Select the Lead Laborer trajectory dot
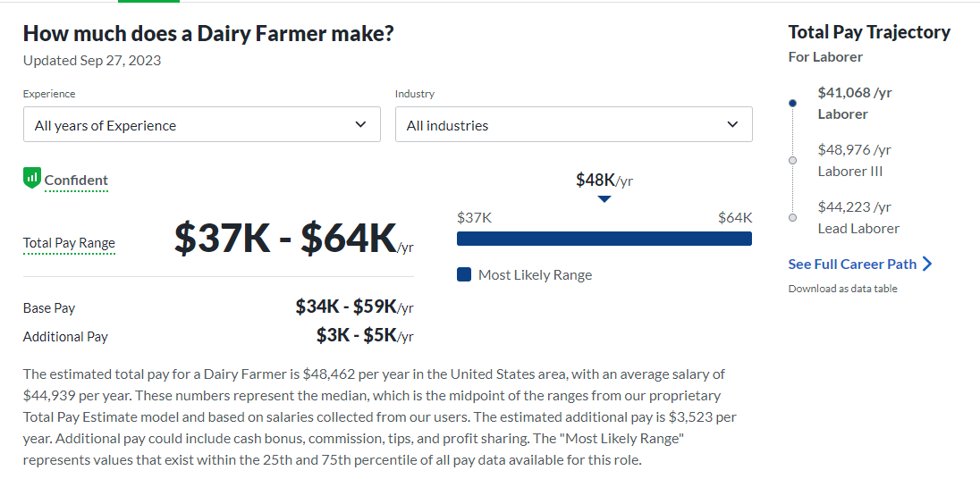 (x=792, y=217)
